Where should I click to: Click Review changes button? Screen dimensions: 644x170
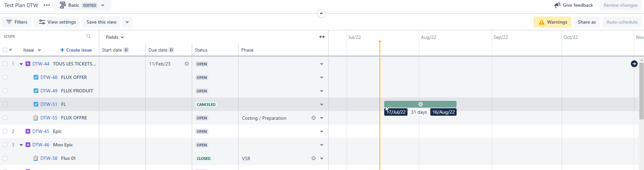click(x=620, y=5)
